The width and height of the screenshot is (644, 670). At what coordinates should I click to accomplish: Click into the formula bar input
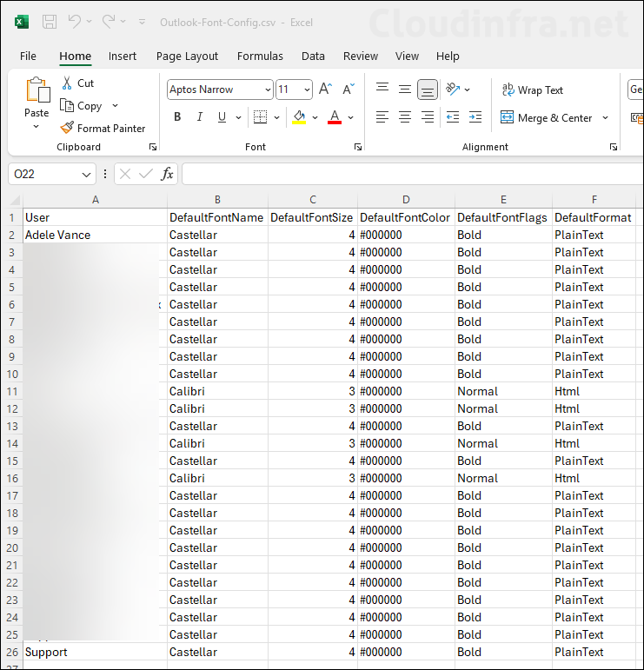pyautogui.click(x=412, y=174)
